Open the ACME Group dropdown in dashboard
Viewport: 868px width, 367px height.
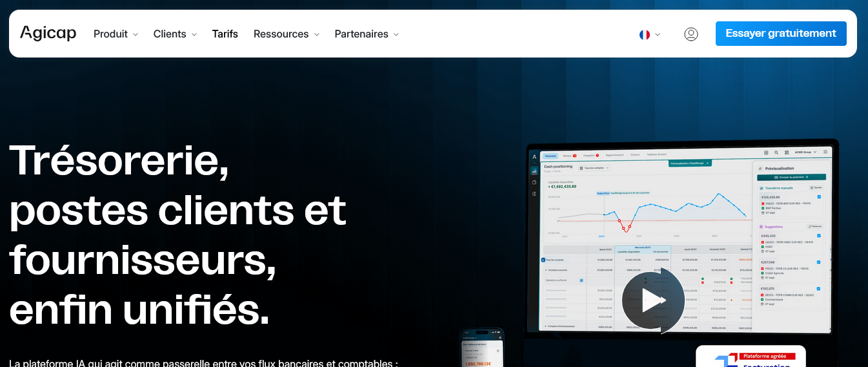[x=805, y=152]
